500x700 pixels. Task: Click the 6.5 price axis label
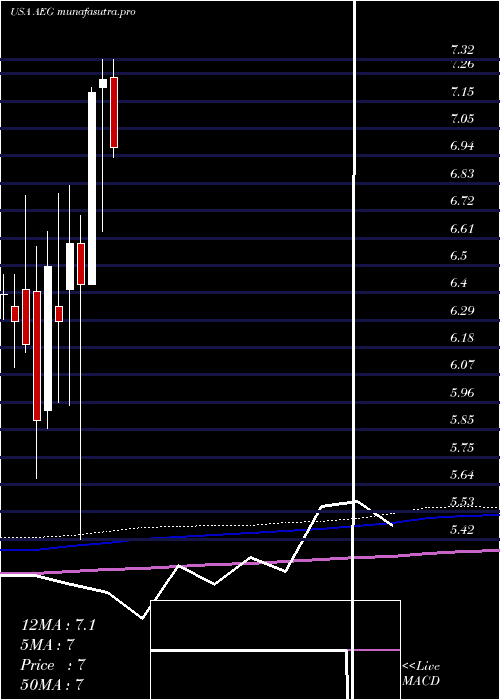coord(458,256)
